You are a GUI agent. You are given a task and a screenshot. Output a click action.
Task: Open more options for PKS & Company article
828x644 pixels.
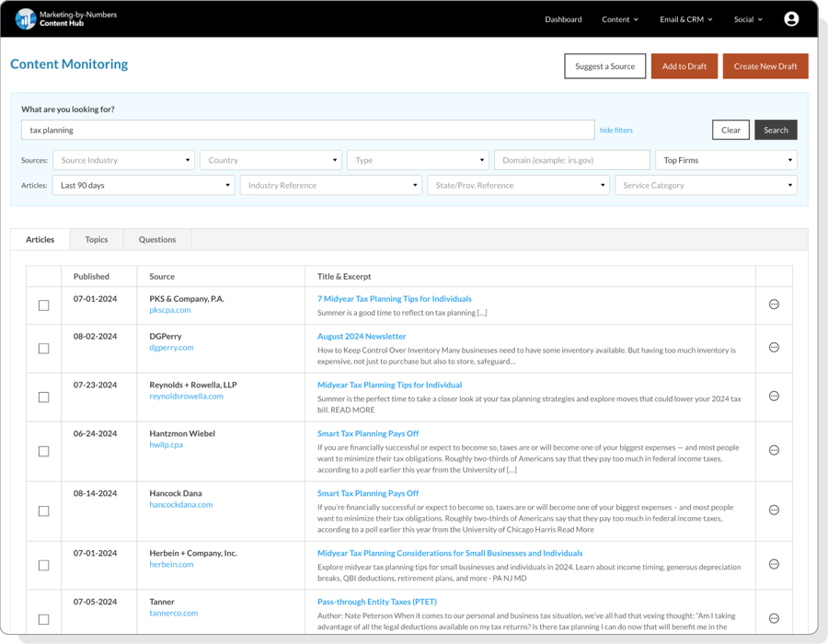click(774, 305)
